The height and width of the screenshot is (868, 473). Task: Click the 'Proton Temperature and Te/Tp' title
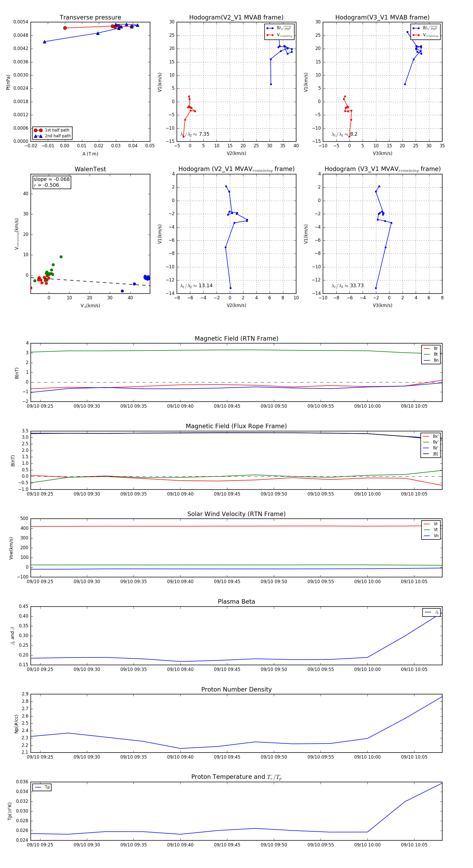pos(236,777)
